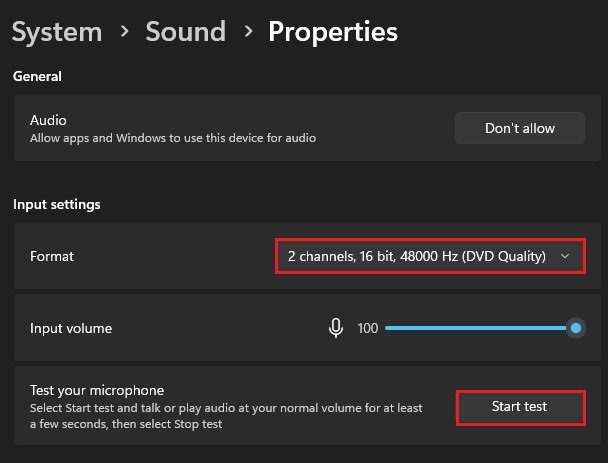
Task: Mute the microphone via the mic icon
Action: [336, 328]
